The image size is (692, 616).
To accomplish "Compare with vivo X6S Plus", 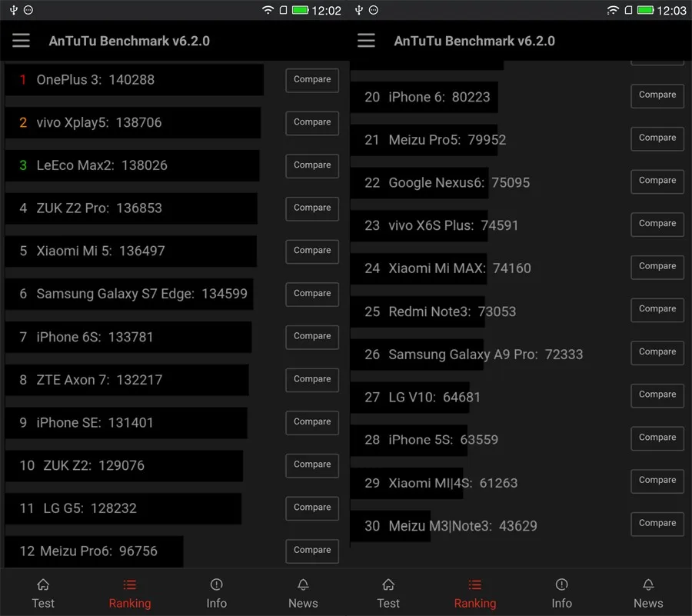I will pyautogui.click(x=657, y=224).
